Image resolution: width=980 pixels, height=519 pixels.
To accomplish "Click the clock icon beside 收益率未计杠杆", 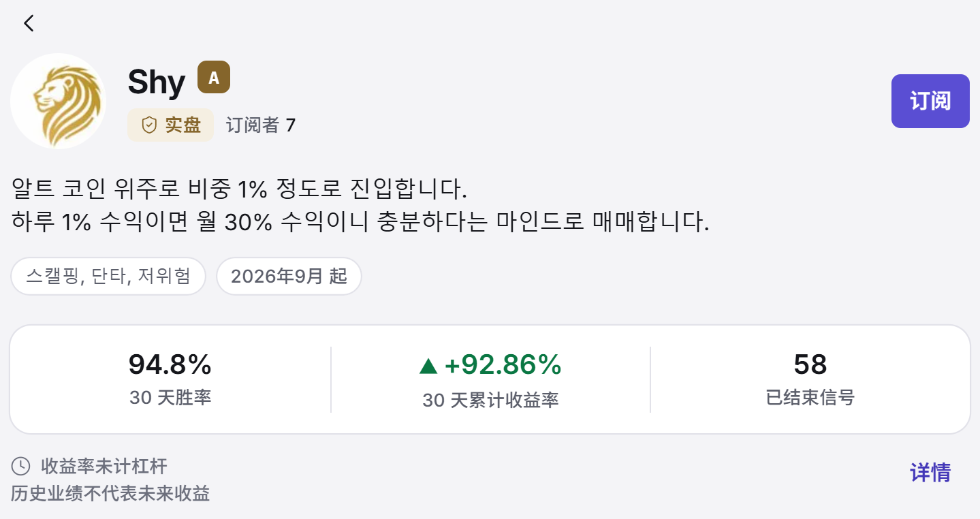I will 21,467.
